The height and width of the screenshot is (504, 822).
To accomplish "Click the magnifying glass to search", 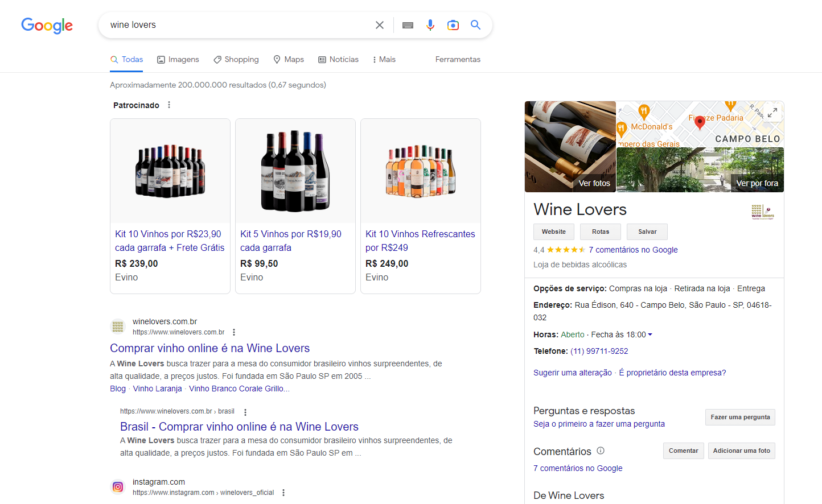I will [475, 25].
